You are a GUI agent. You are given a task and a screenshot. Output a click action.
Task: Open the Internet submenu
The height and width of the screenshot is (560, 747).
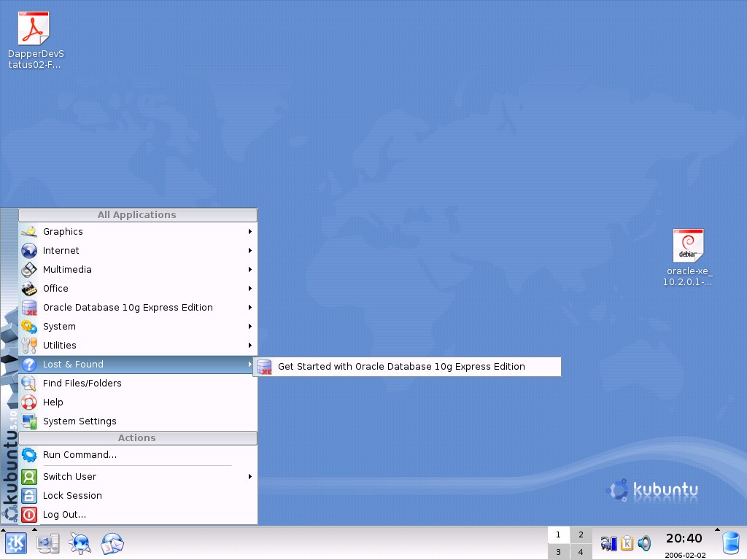pos(138,251)
